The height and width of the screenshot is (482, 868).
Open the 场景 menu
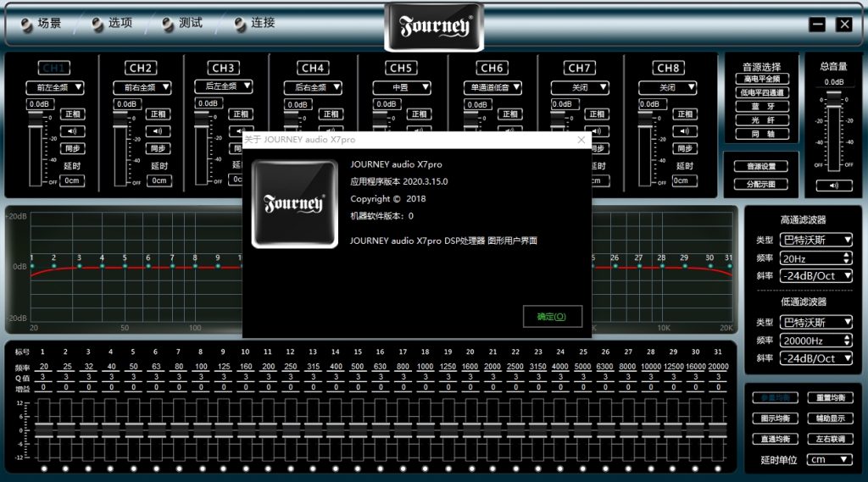pos(42,23)
